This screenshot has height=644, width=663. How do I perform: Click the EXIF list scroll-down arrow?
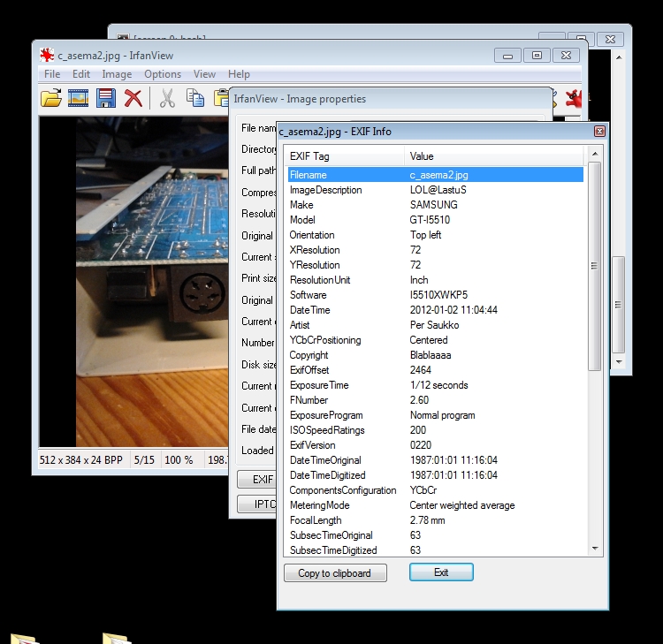pyautogui.click(x=595, y=549)
